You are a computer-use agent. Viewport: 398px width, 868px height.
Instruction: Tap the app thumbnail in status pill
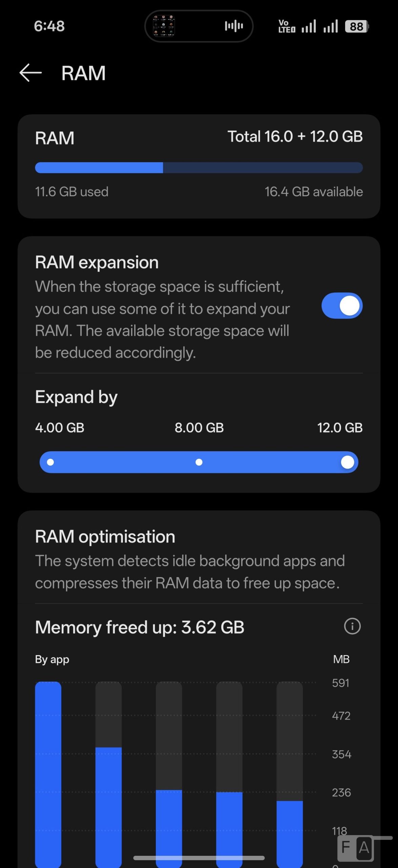coord(164,26)
